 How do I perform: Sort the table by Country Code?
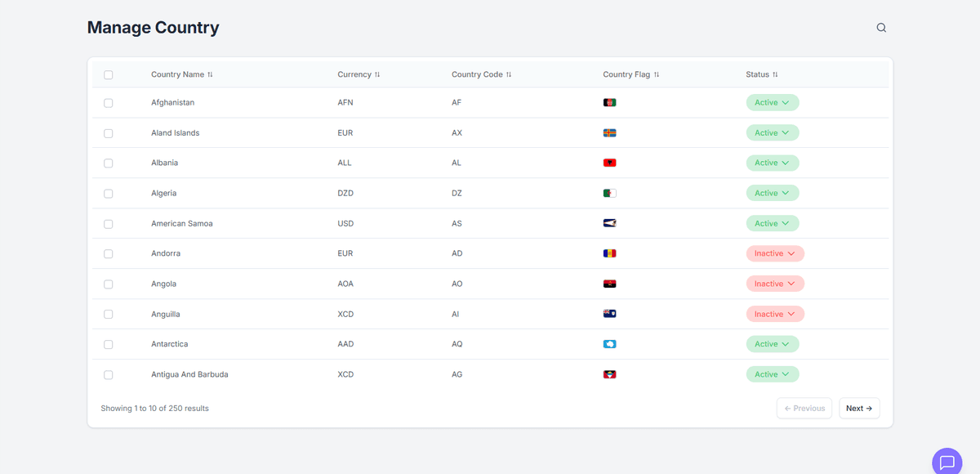(x=509, y=74)
